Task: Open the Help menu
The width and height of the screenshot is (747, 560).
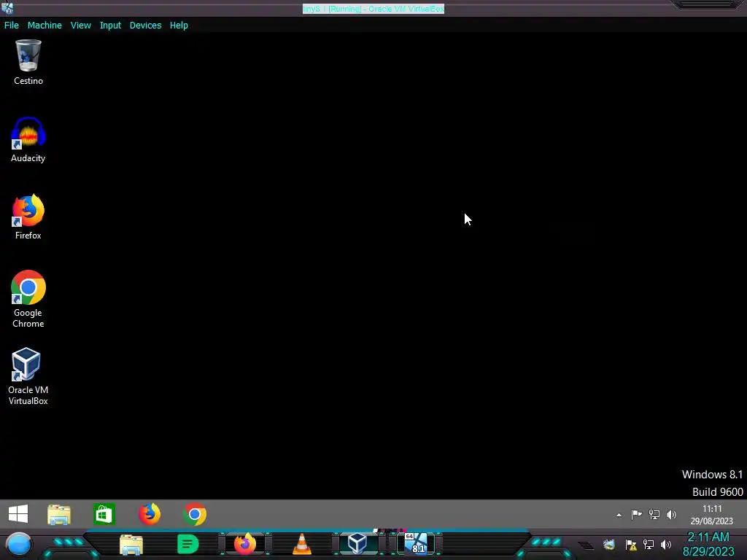Action: click(x=179, y=26)
